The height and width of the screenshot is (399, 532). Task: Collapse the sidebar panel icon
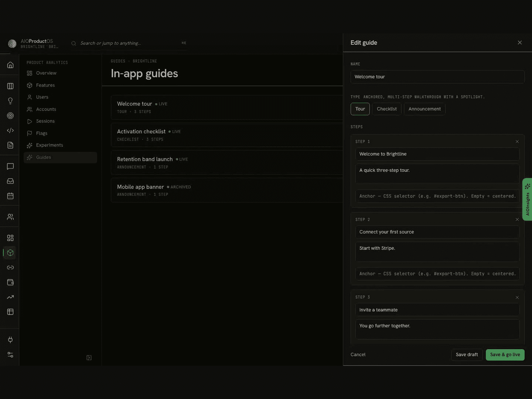click(89, 358)
